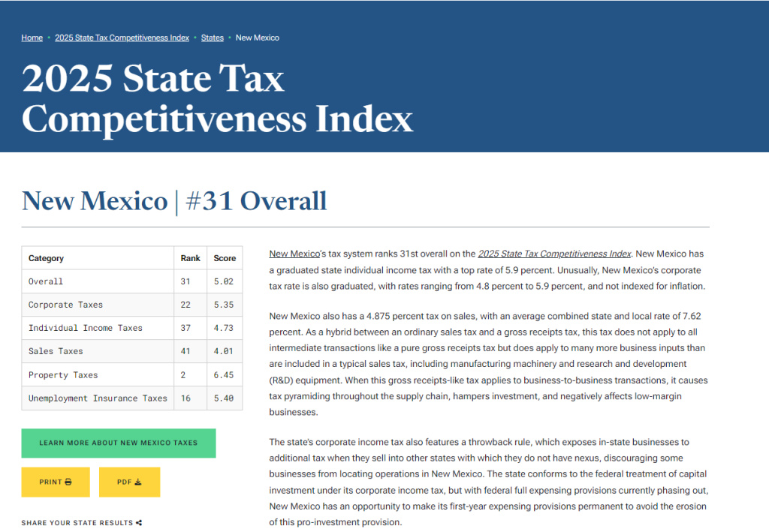Click the Sales Taxes category cell
The height and width of the screenshot is (532, 769).
click(x=56, y=351)
